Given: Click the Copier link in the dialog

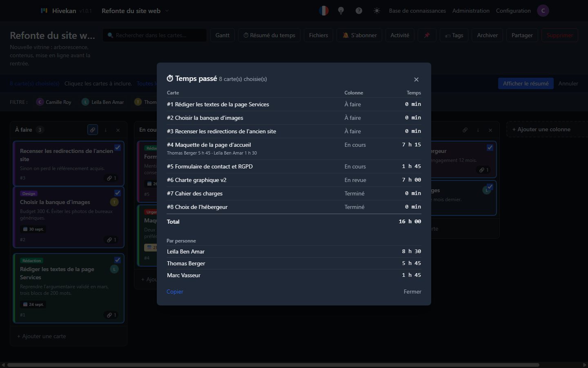Looking at the screenshot, I should [x=175, y=292].
